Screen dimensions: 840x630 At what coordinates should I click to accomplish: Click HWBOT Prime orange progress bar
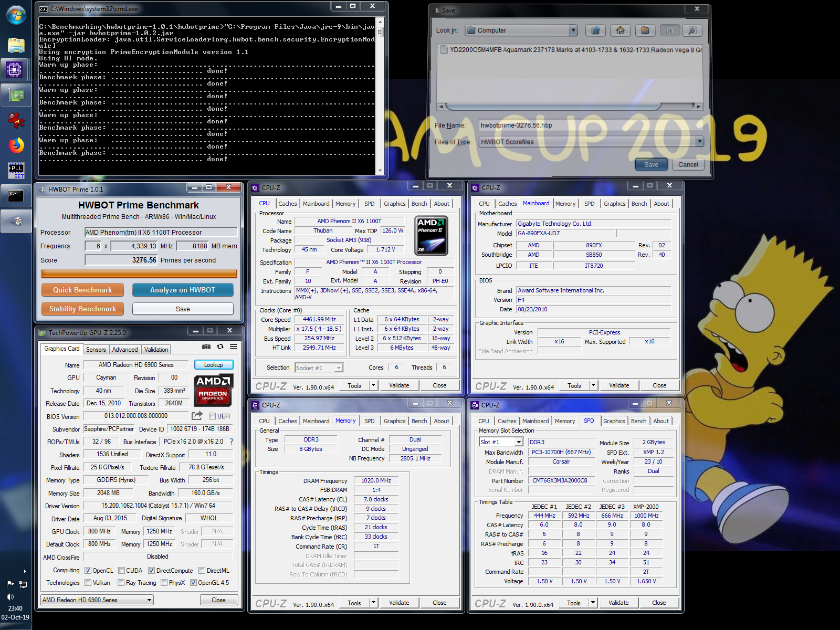click(x=139, y=274)
